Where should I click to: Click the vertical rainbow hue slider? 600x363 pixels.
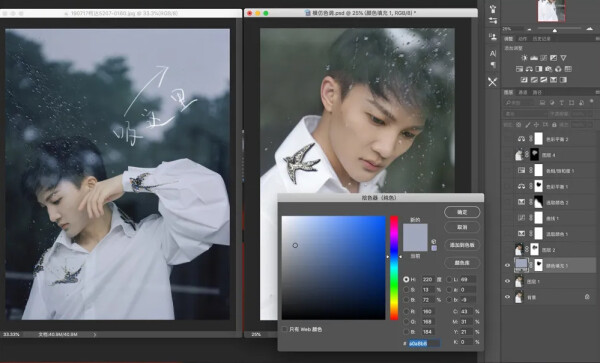click(394, 268)
